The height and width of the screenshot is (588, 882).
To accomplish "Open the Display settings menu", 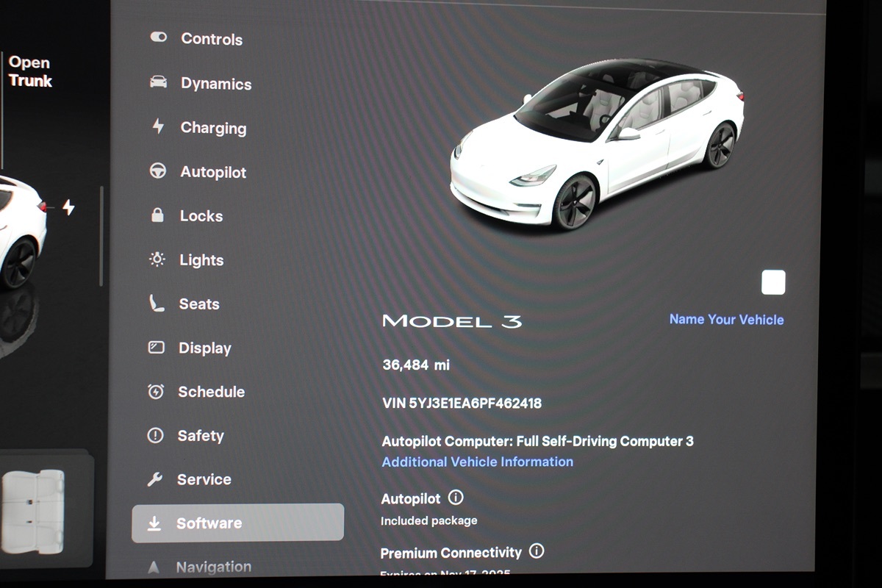I will click(x=204, y=348).
